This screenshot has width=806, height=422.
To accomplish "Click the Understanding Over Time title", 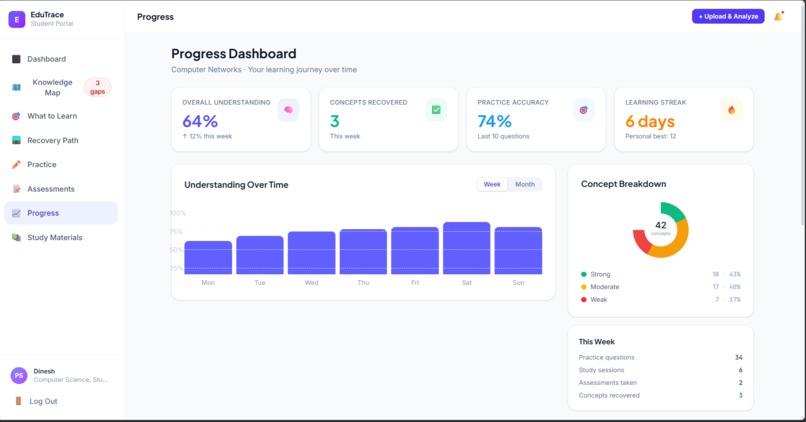I will click(x=236, y=185).
